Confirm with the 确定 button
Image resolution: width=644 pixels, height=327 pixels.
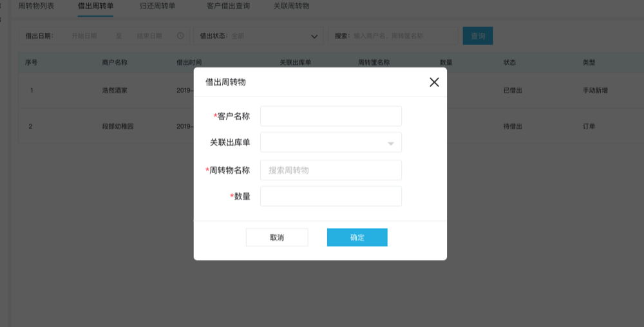coord(357,238)
